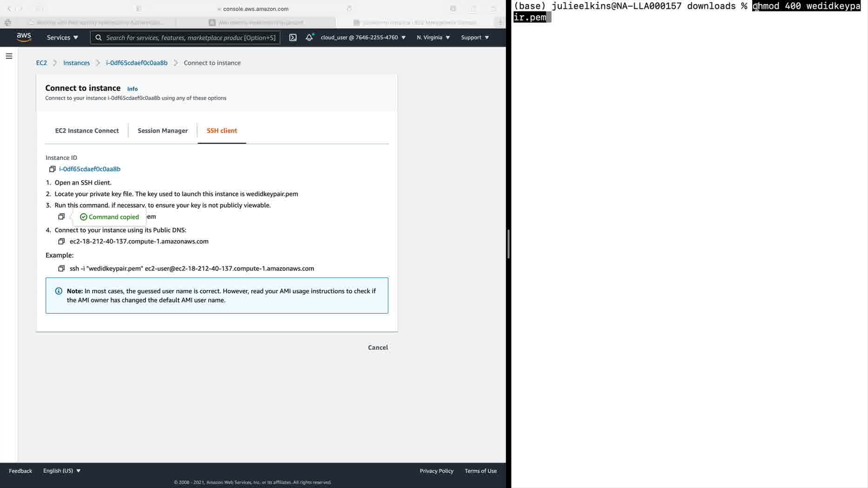The width and height of the screenshot is (868, 488).
Task: Open the side navigation hamburger menu
Action: pyautogui.click(x=9, y=56)
